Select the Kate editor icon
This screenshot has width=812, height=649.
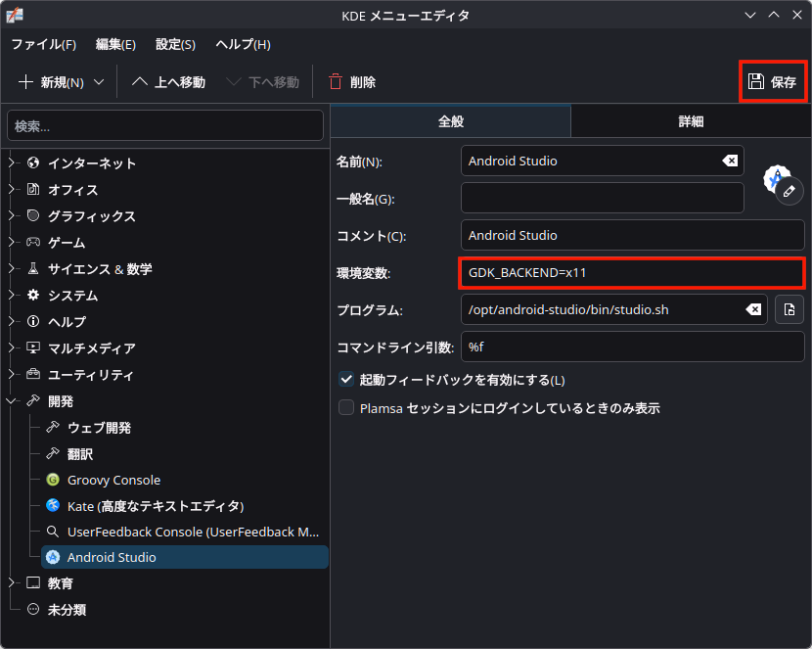pyautogui.click(x=53, y=505)
